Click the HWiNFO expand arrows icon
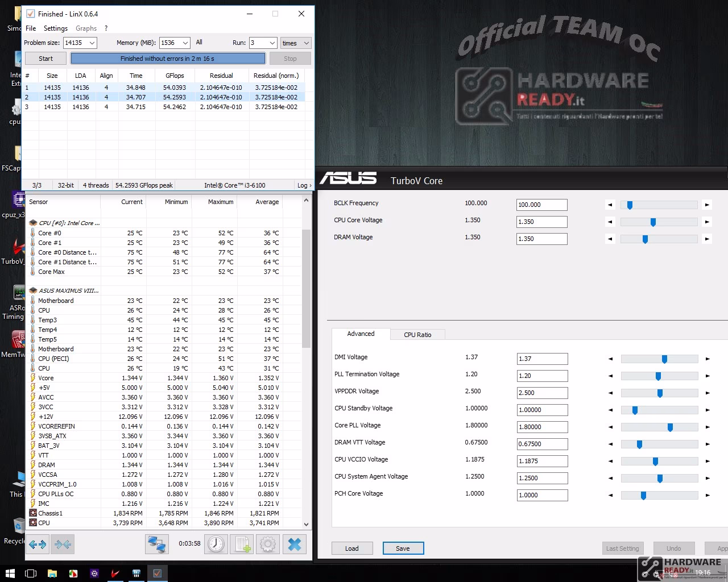The width and height of the screenshot is (728, 582). [x=38, y=544]
